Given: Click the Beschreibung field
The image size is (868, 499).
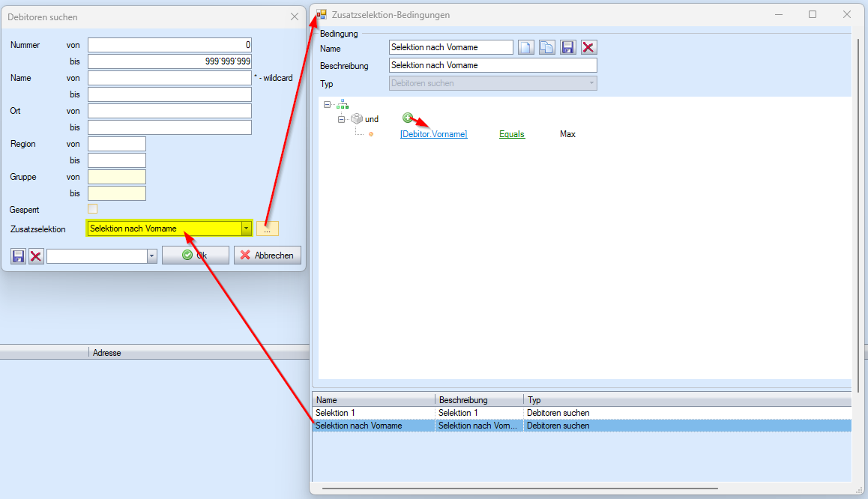Looking at the screenshot, I should pos(492,65).
